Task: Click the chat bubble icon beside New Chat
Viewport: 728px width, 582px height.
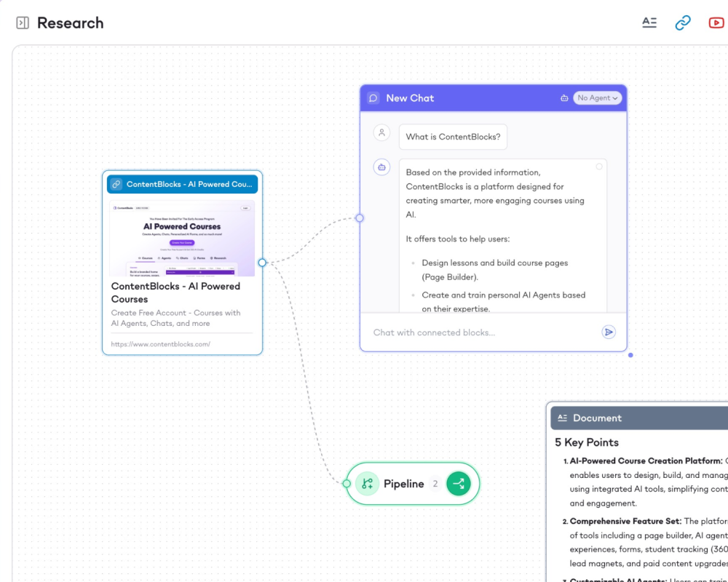Action: pos(373,98)
